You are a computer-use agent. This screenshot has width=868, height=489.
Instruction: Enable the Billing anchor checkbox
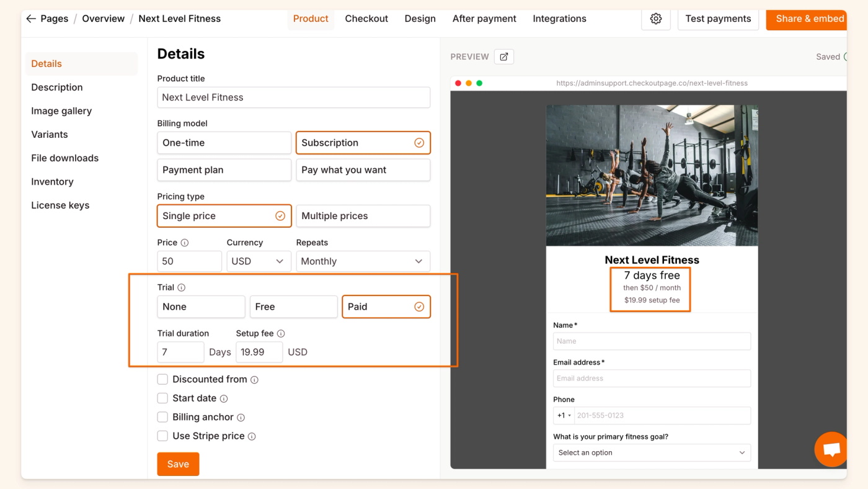(x=162, y=417)
